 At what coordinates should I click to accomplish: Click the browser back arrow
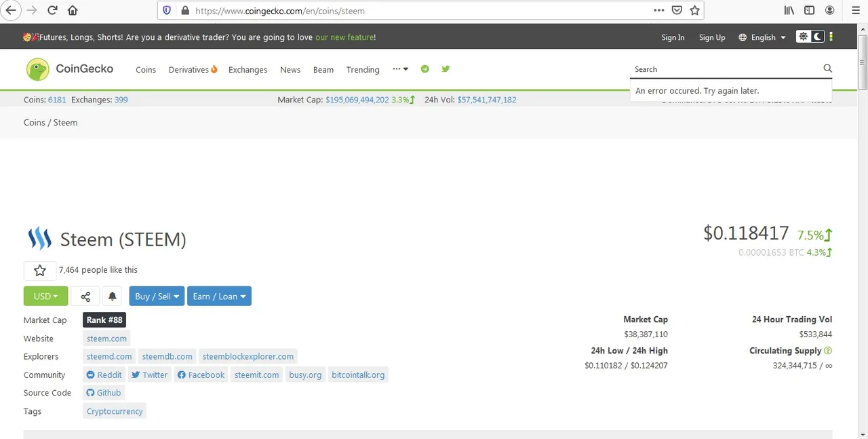[11, 10]
